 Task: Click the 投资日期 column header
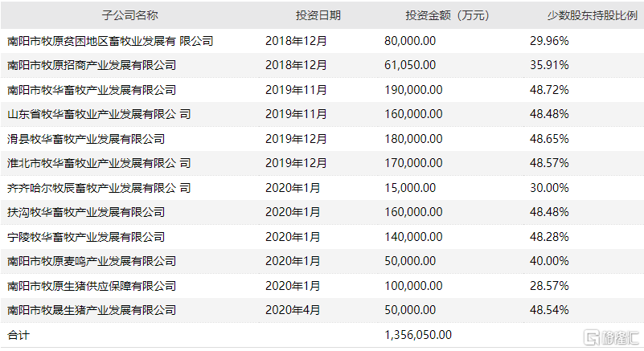318,15
